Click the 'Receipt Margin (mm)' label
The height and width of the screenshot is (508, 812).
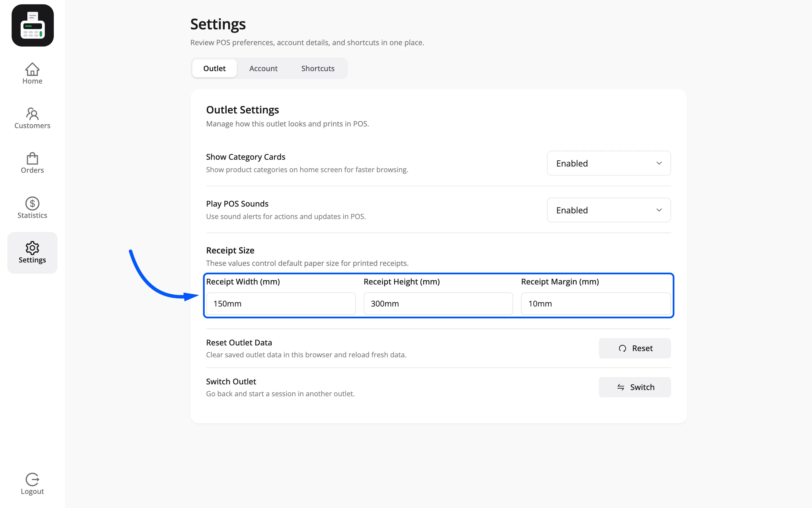point(560,282)
